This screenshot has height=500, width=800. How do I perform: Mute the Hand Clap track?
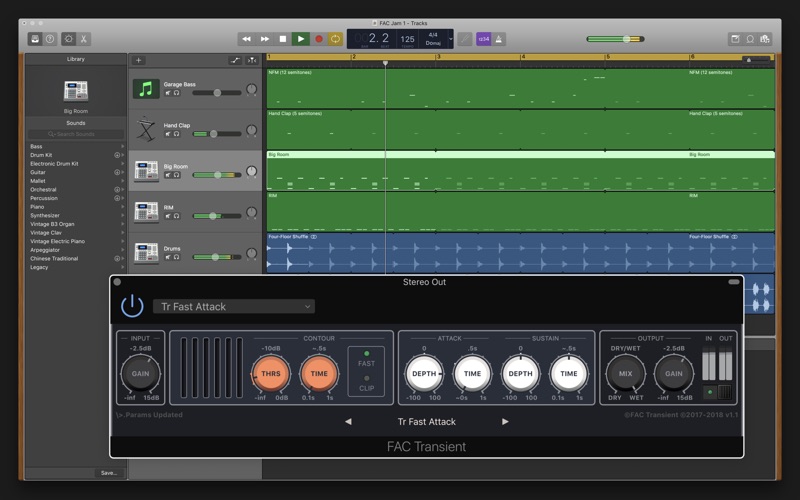(x=167, y=134)
